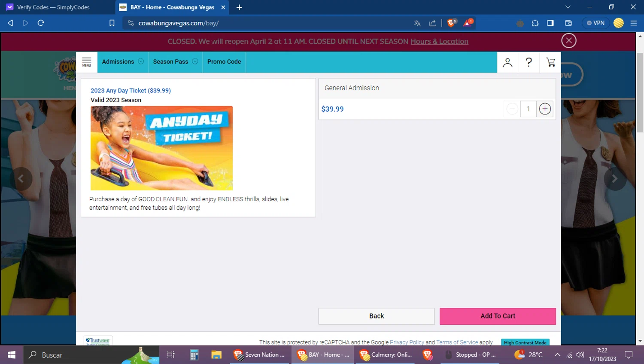
Task: Open the tab search dropdown chevron
Action: [x=568, y=7]
